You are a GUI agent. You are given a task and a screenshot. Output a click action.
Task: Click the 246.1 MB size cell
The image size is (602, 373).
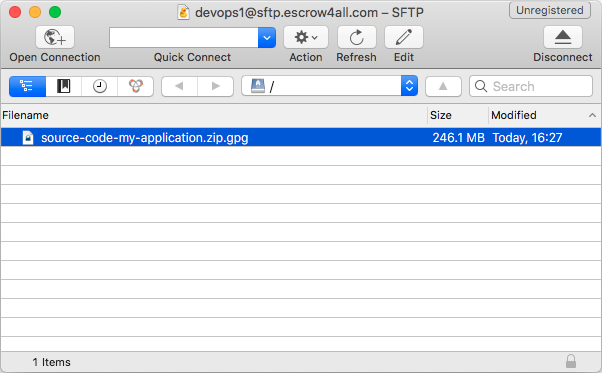tap(458, 137)
